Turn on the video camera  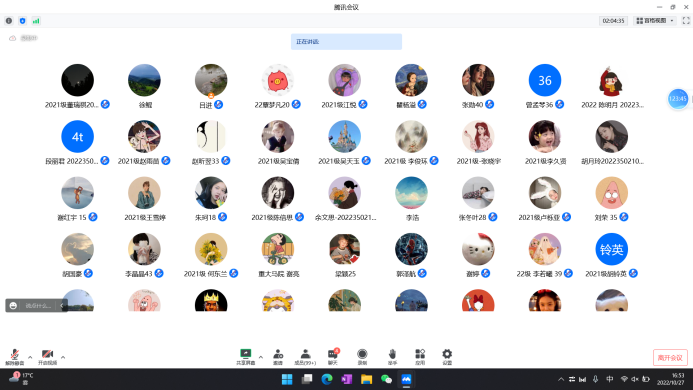47,356
